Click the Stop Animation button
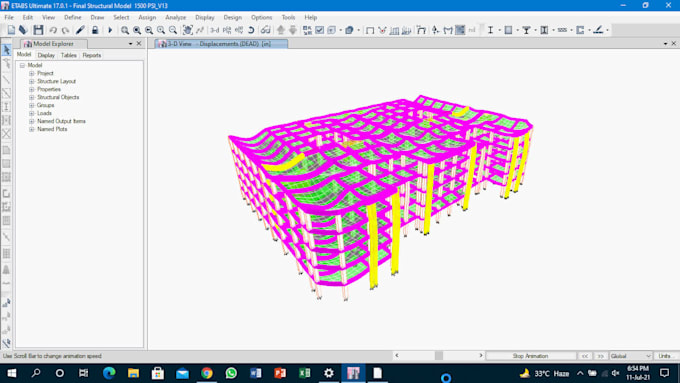 click(x=530, y=356)
